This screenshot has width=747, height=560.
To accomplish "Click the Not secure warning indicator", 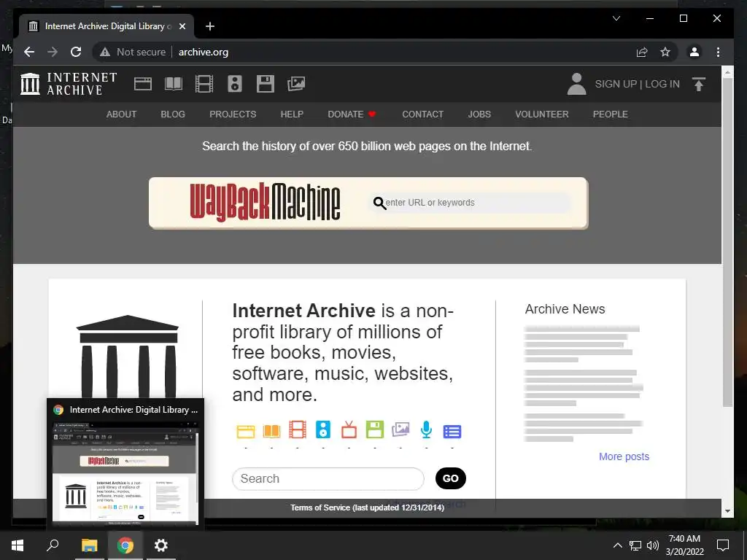I will click(x=133, y=52).
